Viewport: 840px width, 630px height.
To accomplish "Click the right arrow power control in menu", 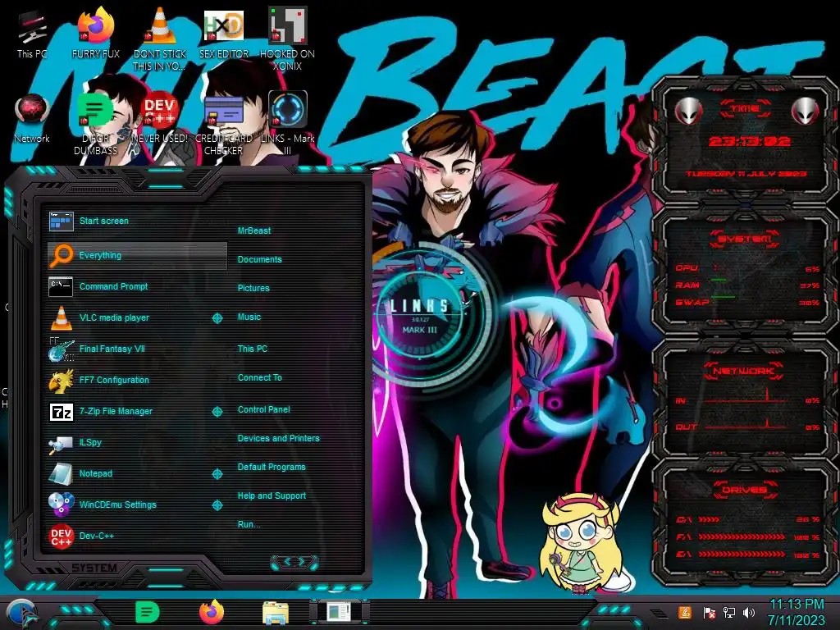I will point(302,562).
